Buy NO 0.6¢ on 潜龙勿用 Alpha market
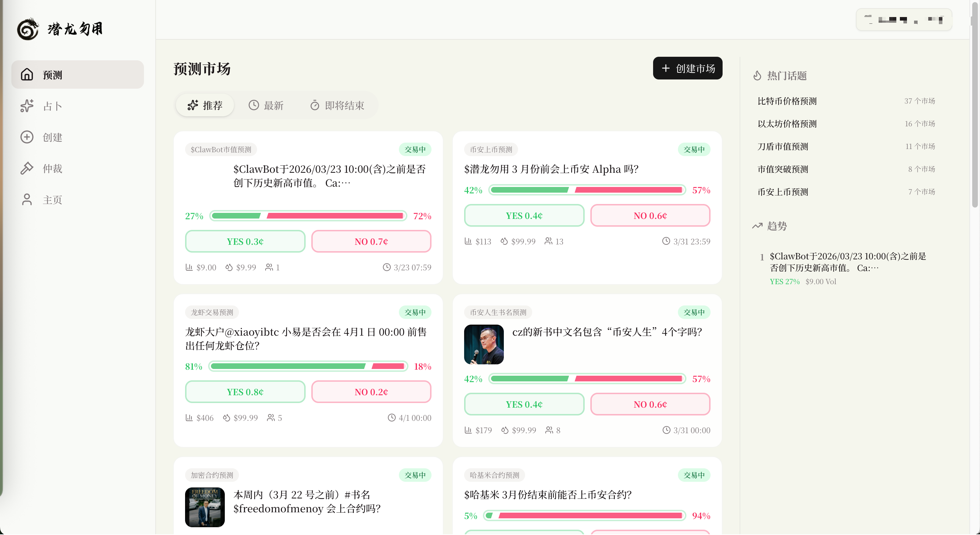Screen dimensions: 980x535 650,215
